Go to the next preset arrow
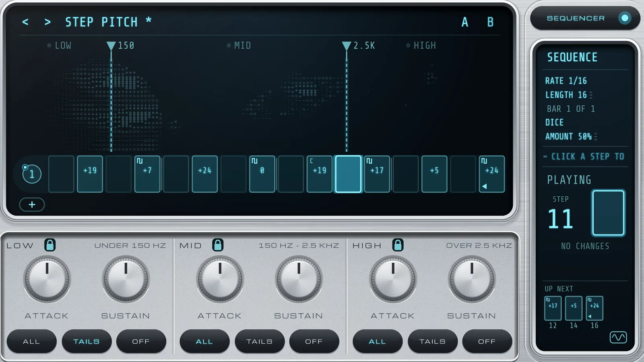 click(47, 22)
